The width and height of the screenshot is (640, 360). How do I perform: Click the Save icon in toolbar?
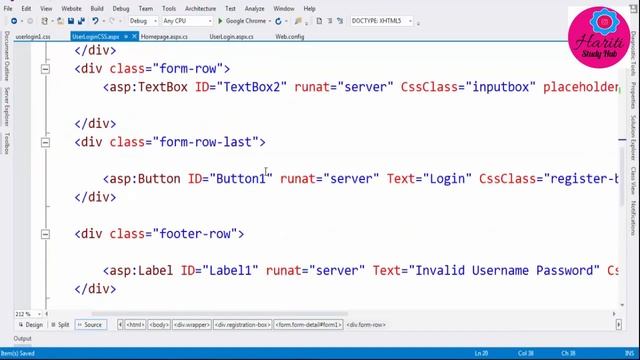[71, 21]
